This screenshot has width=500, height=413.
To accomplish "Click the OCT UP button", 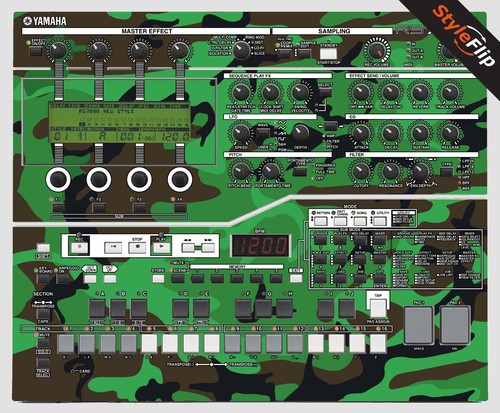I will point(110,279).
